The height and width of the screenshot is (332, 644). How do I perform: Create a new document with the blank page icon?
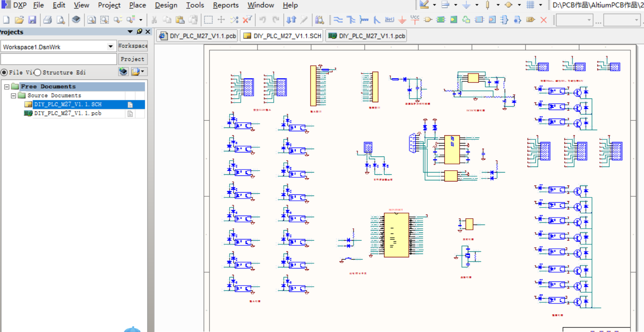[x=6, y=20]
